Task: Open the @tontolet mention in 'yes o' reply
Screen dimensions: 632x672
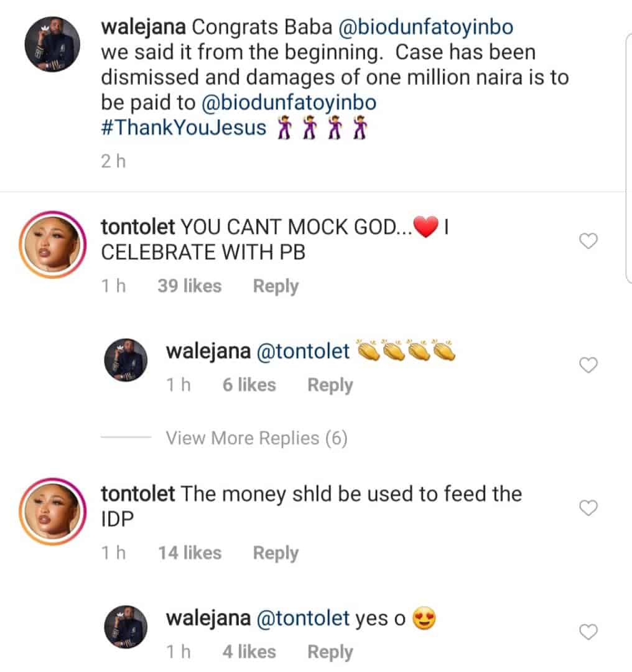Action: (x=304, y=619)
